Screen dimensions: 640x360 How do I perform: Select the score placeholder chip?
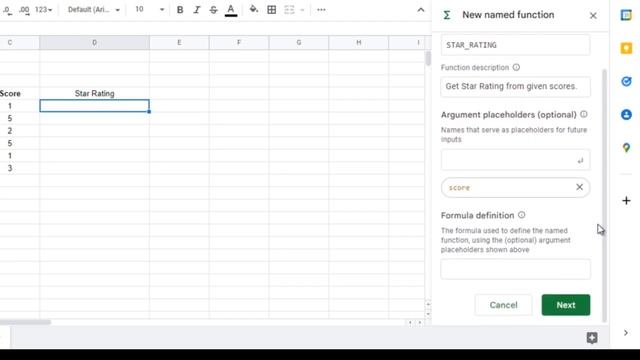pos(515,187)
